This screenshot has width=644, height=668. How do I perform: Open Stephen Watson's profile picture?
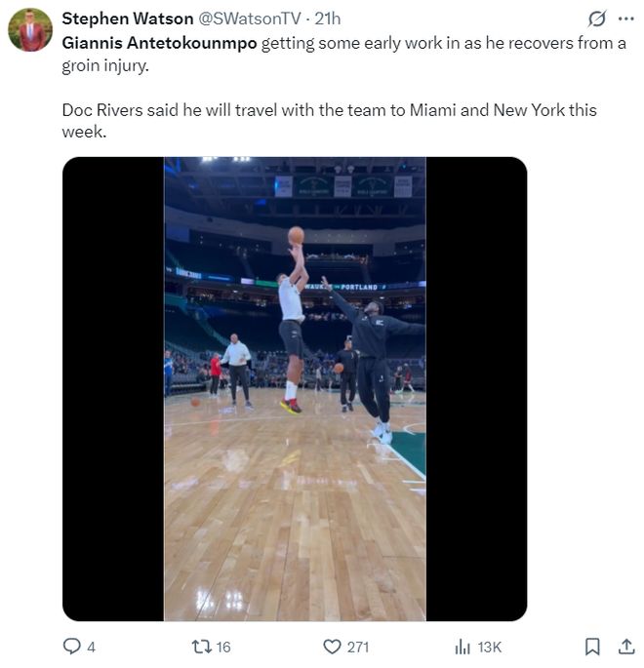pos(30,30)
